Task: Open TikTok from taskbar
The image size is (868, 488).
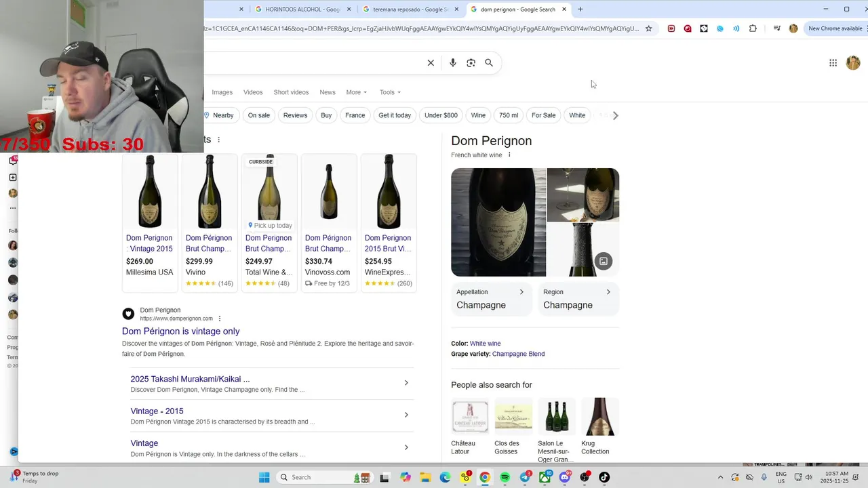Action: point(604,477)
